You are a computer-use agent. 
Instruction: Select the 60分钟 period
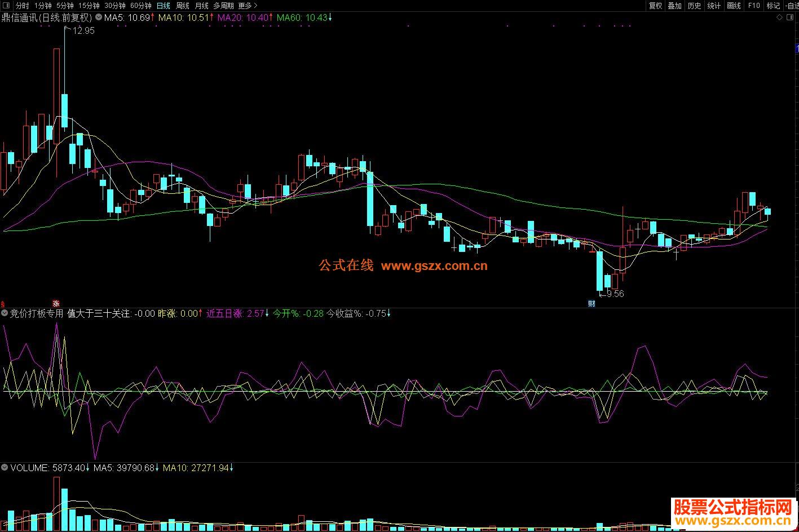pyautogui.click(x=141, y=6)
